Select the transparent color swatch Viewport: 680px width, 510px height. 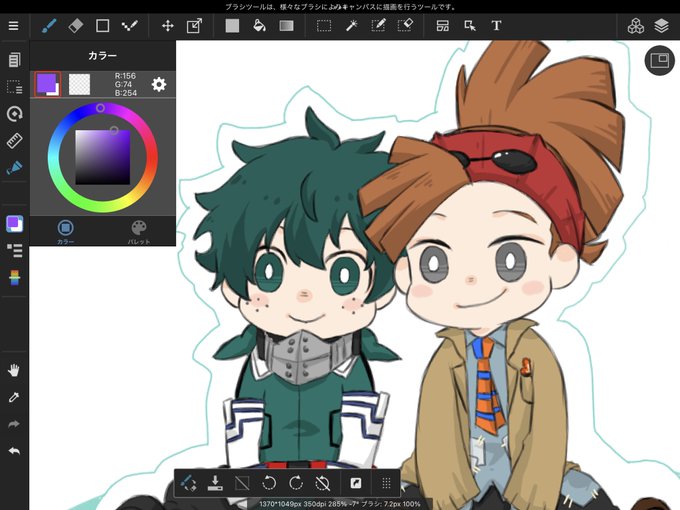point(80,84)
